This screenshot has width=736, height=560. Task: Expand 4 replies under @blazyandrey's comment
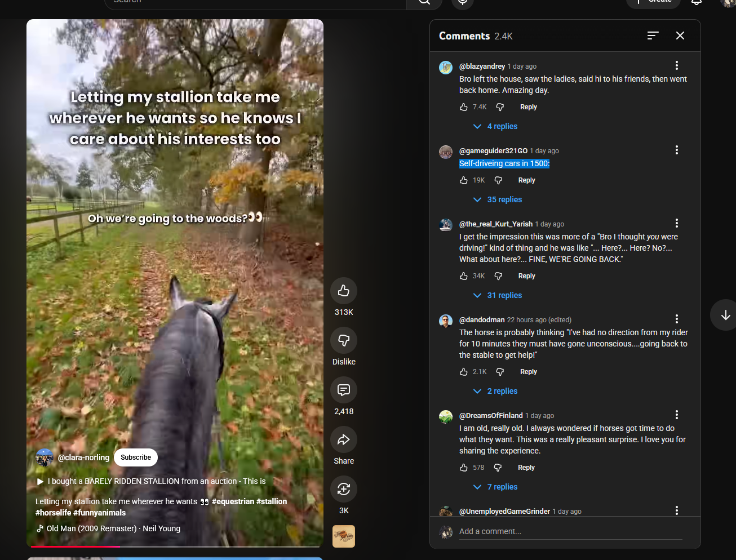pyautogui.click(x=495, y=126)
